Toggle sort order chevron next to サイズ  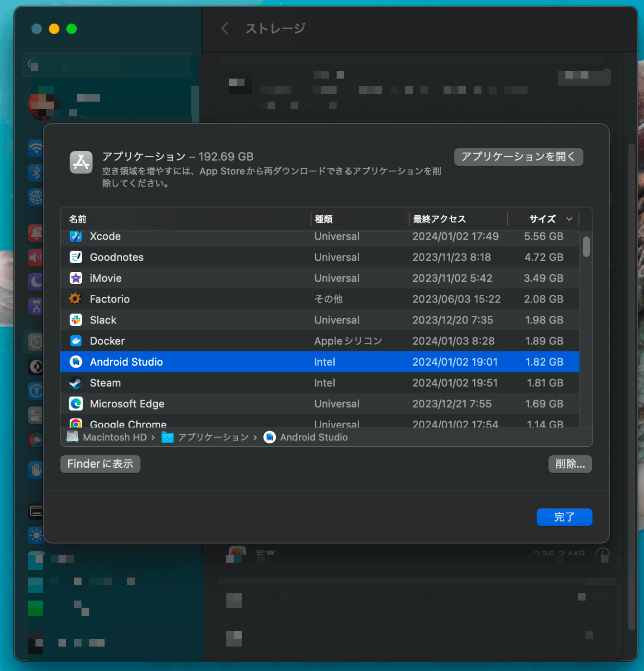pos(569,219)
